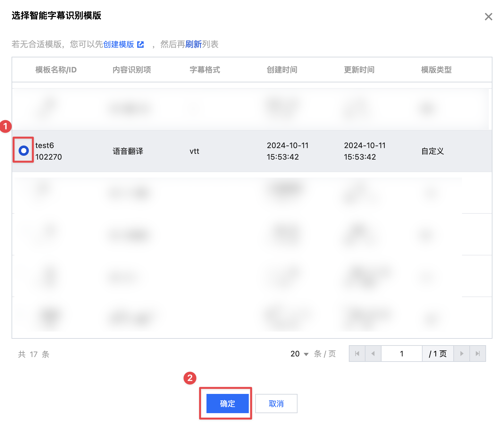
Task: Select the test6 template radio button
Action: [x=24, y=150]
